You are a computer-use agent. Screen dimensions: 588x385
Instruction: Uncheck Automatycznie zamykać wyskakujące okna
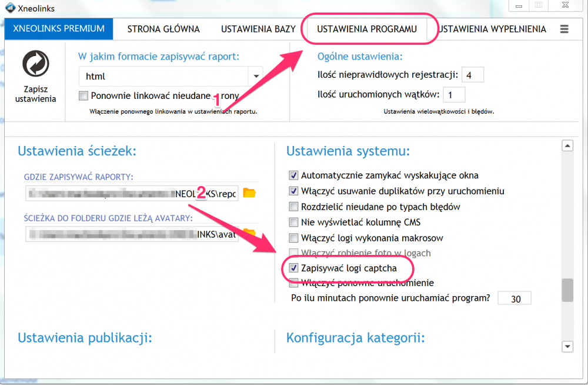click(293, 175)
